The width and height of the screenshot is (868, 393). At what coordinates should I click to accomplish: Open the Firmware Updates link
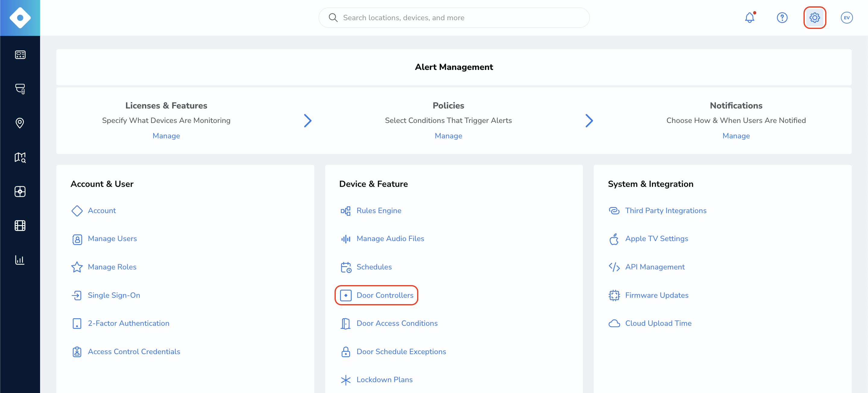tap(656, 295)
